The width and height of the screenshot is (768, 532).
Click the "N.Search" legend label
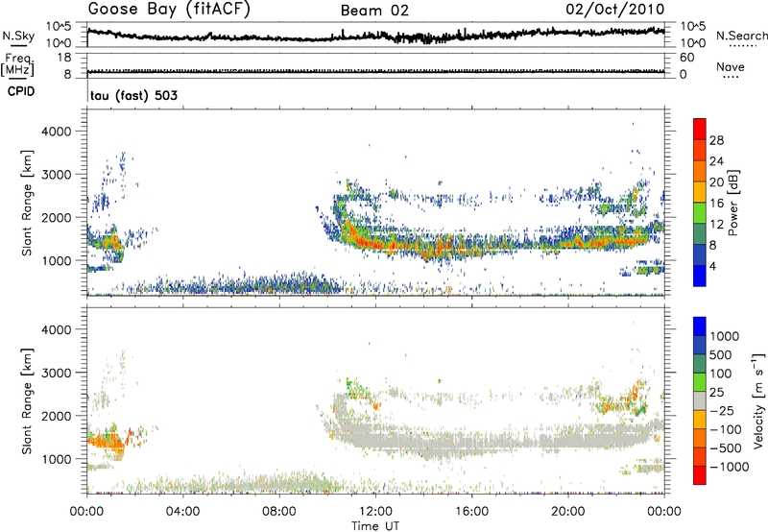point(741,36)
